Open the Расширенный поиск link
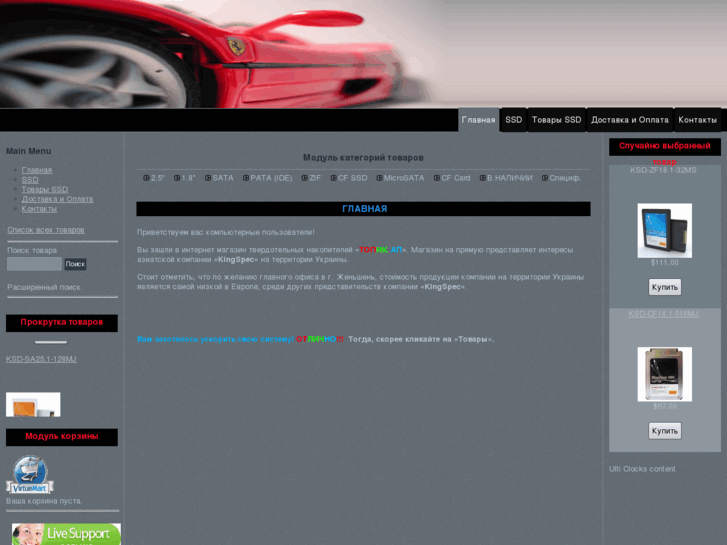The image size is (727, 545). point(44,288)
